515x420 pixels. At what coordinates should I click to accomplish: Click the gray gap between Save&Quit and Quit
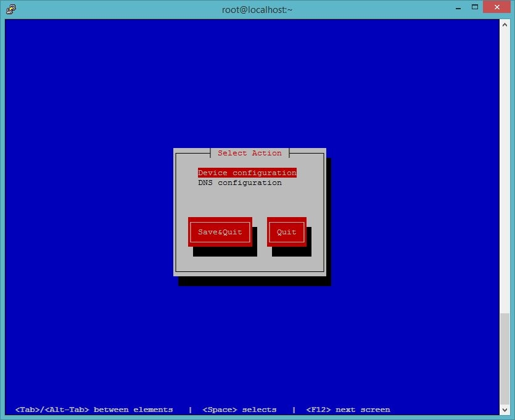tap(260, 232)
